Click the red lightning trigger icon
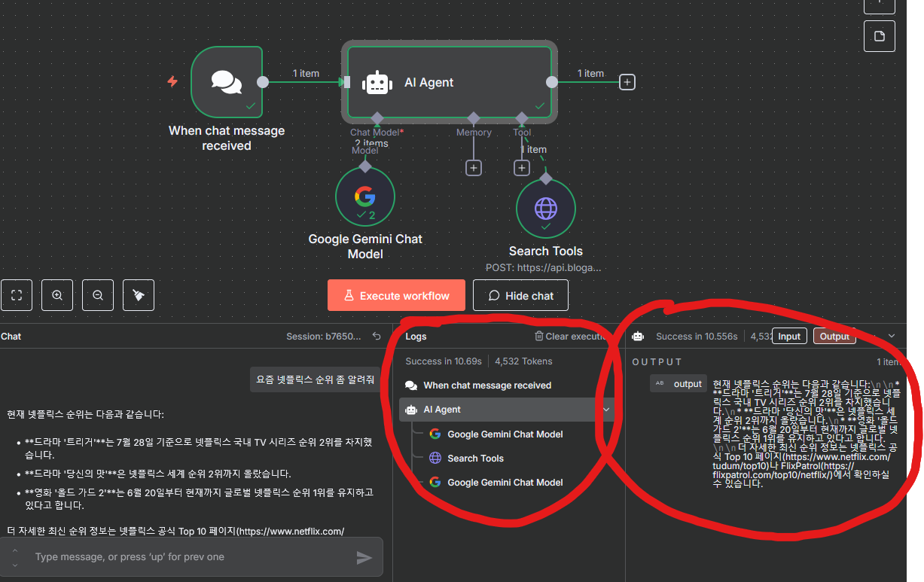Viewport: 924px width, 582px height. click(172, 81)
